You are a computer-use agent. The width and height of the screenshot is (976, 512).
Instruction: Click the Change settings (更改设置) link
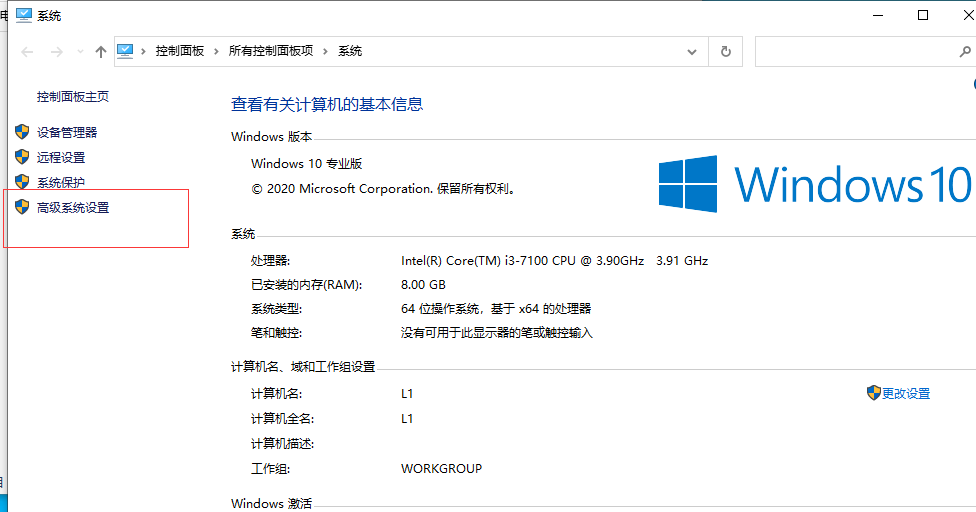[x=906, y=394]
